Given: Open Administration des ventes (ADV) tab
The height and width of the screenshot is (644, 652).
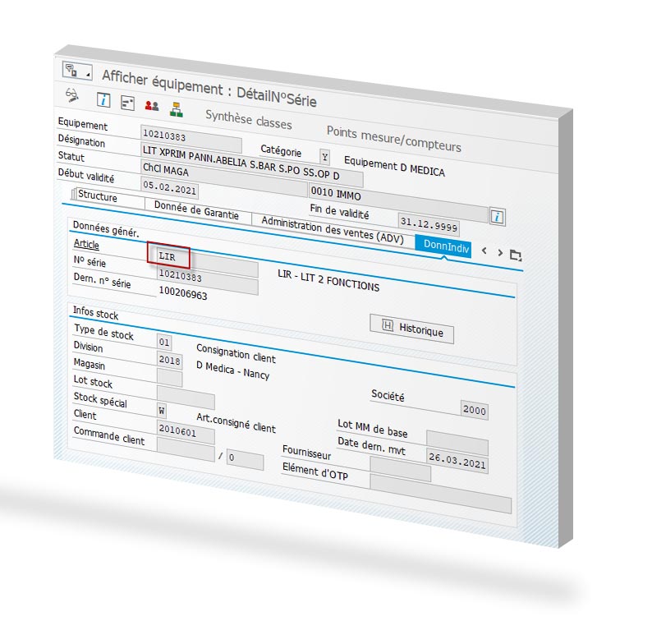Looking at the screenshot, I should [333, 230].
